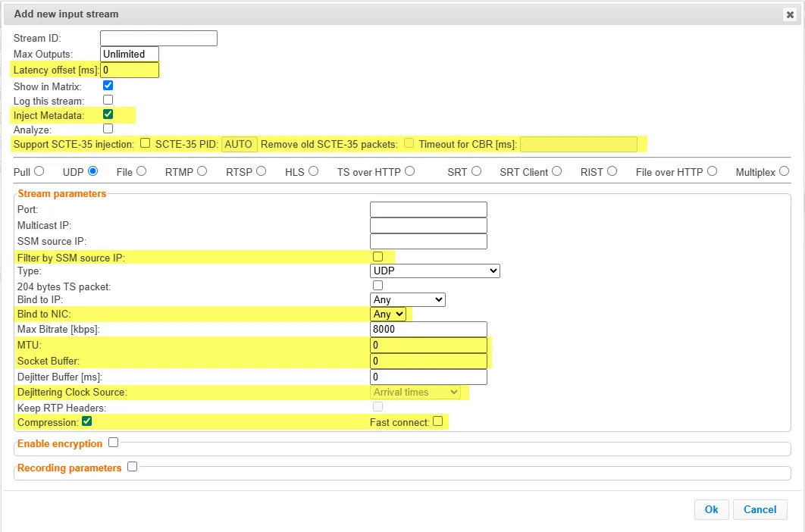This screenshot has width=805, height=532.
Task: Choose the SRT input type
Action: 477,171
